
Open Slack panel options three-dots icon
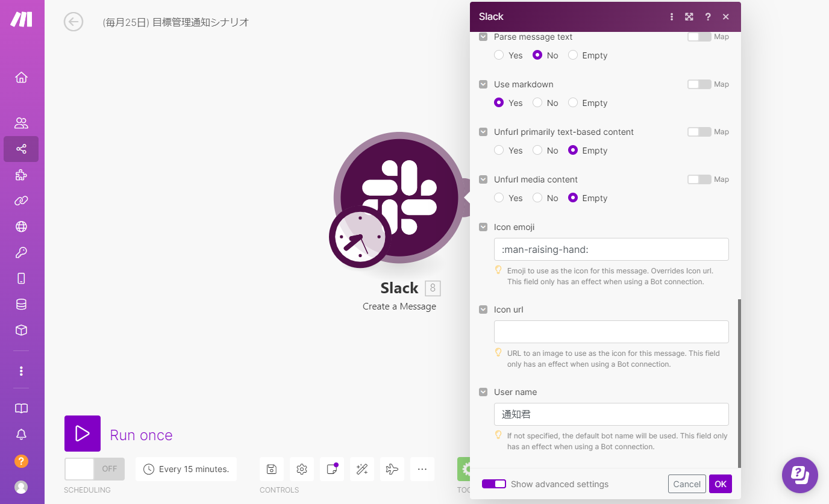click(672, 17)
